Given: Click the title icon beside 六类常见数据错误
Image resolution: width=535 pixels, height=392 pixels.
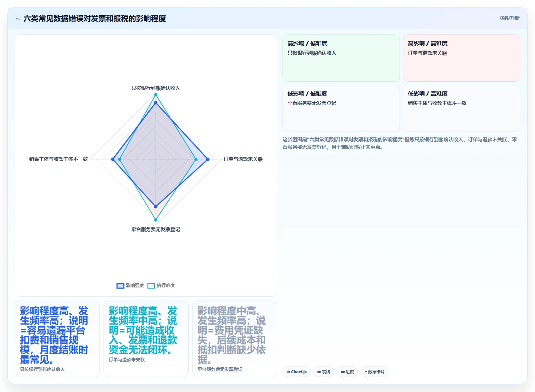Looking at the screenshot, I should pos(18,19).
